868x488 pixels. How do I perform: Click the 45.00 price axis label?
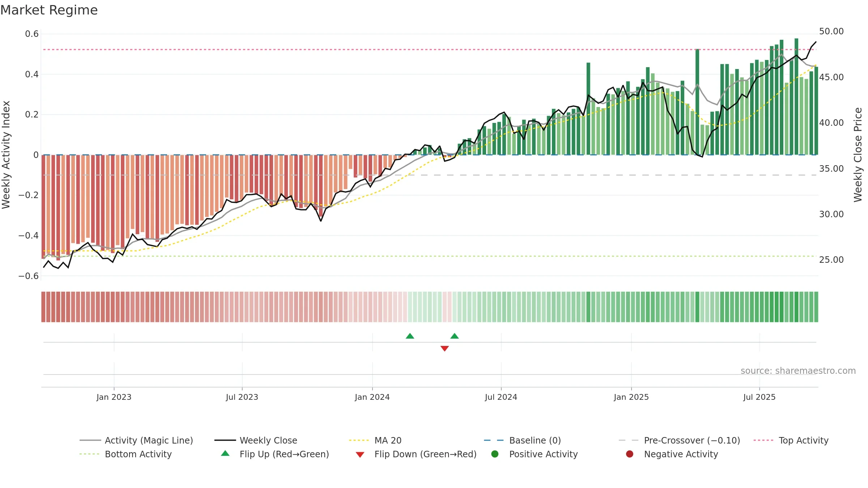pyautogui.click(x=831, y=77)
